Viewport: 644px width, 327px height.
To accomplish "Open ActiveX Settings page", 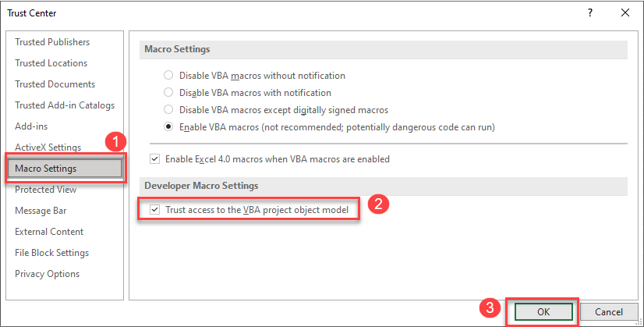I will (48, 148).
